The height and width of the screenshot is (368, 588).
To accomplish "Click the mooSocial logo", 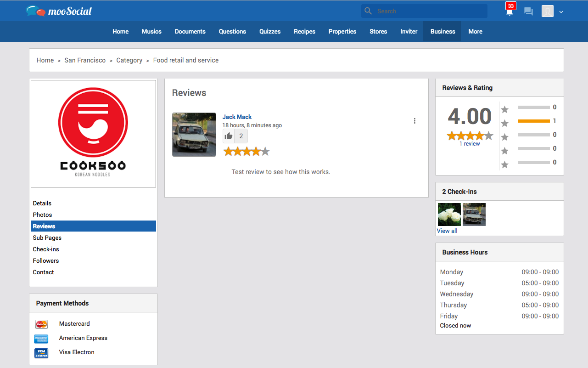I will [x=59, y=11].
